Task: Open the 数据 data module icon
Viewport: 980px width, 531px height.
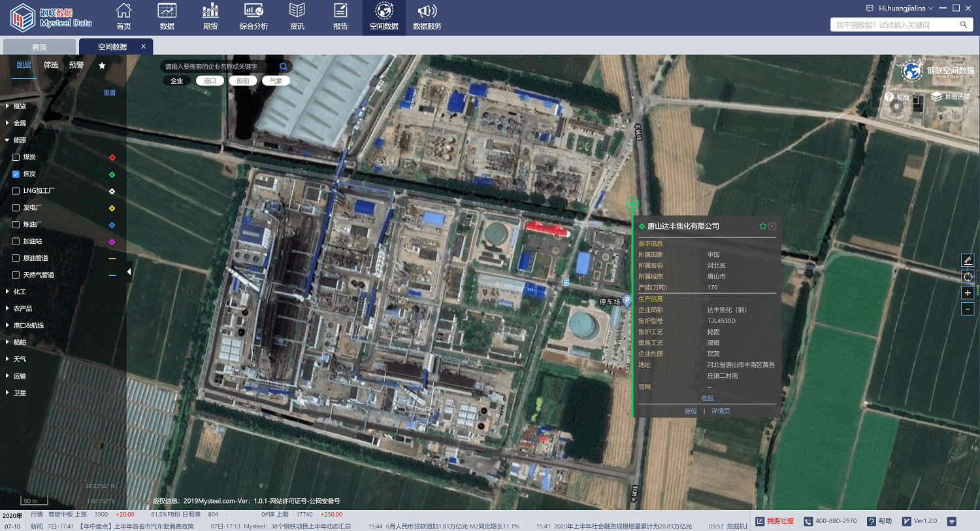Action: coord(167,17)
